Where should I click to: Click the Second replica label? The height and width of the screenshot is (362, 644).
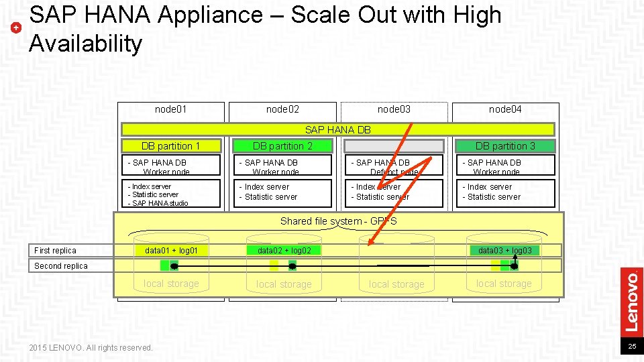tap(61, 266)
